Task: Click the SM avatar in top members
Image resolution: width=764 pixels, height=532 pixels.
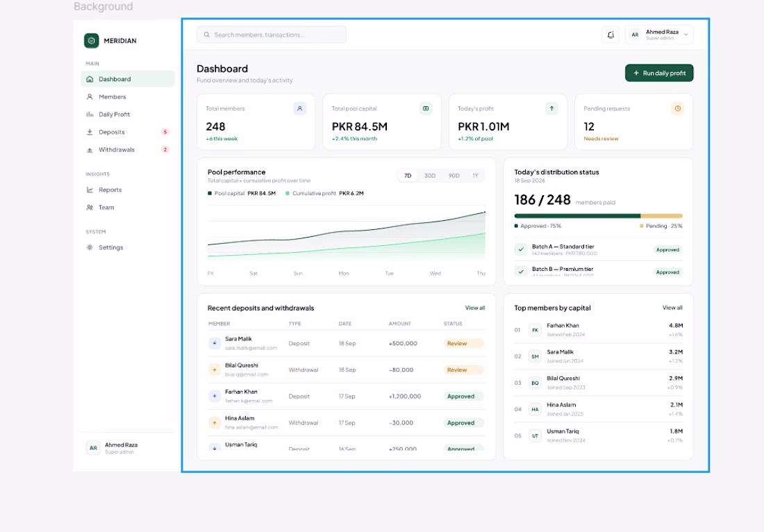Action: [x=535, y=356]
